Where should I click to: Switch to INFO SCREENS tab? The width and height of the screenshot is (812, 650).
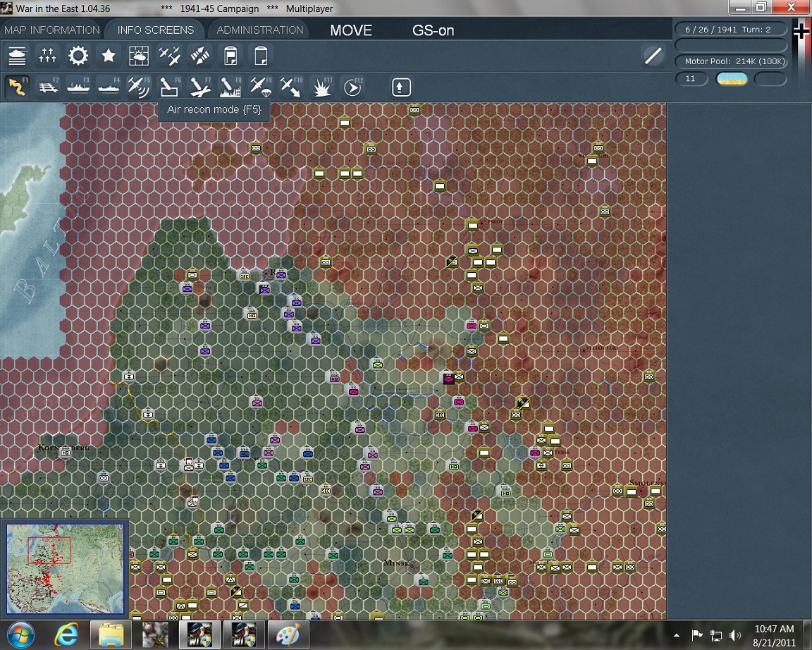(155, 30)
